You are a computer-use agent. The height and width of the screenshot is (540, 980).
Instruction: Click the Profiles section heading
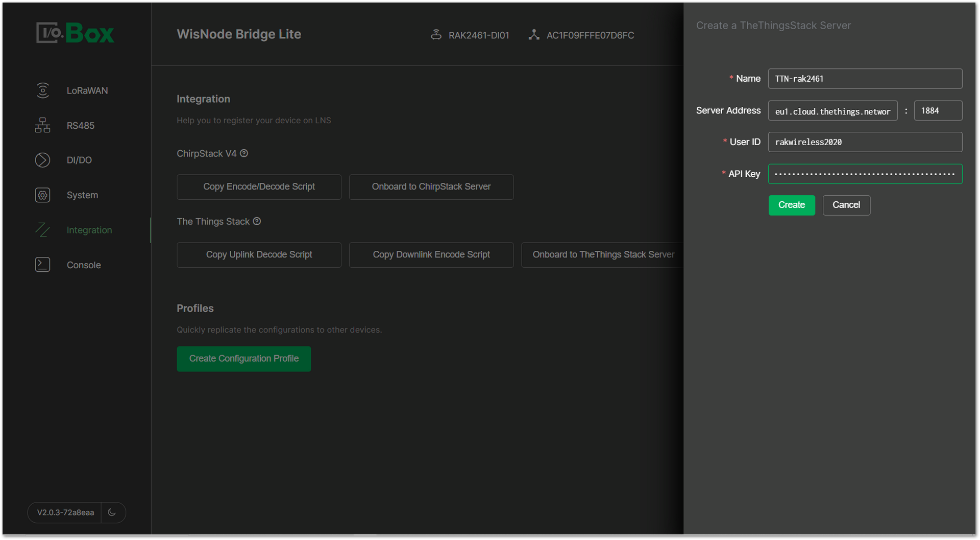[x=195, y=309]
